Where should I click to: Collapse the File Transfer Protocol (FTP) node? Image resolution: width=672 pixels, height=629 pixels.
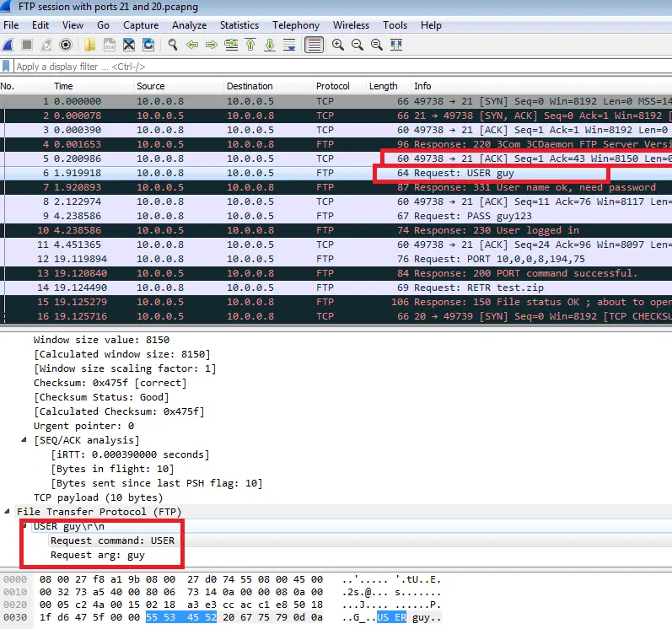pyautogui.click(x=7, y=511)
